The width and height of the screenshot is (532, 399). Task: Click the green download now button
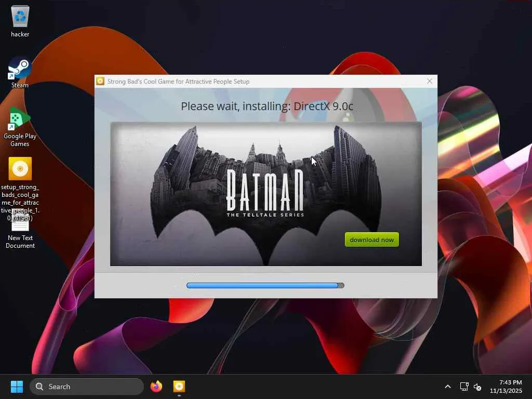pos(372,240)
